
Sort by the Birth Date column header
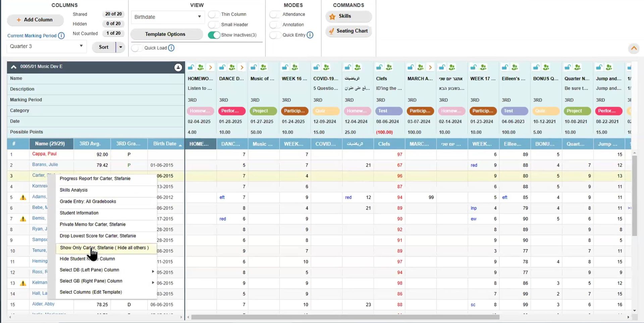point(165,144)
